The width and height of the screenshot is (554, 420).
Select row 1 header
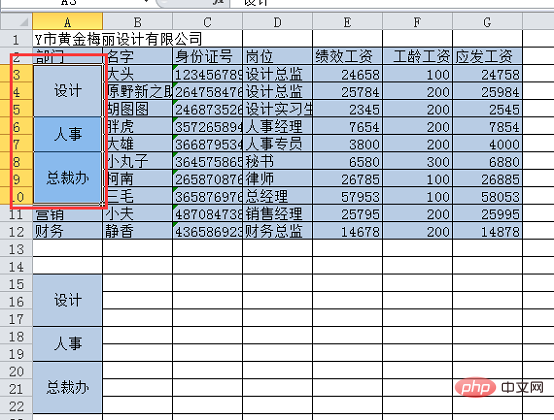(x=16, y=39)
